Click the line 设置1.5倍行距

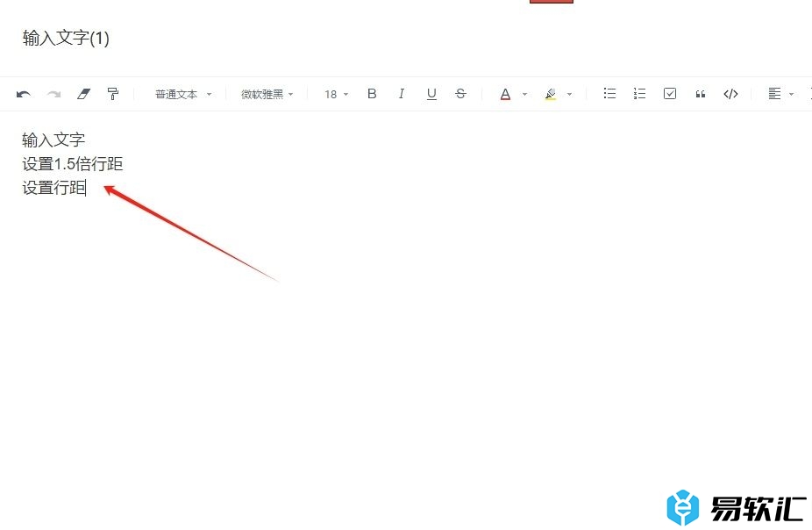73,164
